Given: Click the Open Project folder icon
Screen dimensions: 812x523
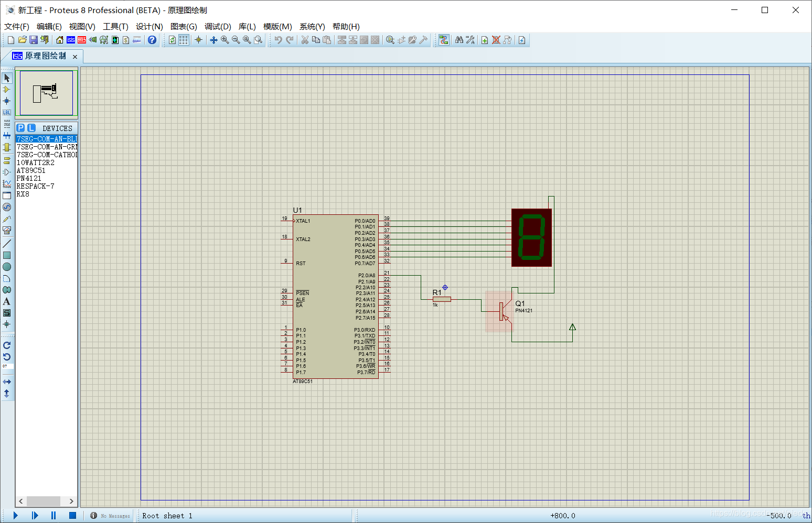Looking at the screenshot, I should [22, 40].
